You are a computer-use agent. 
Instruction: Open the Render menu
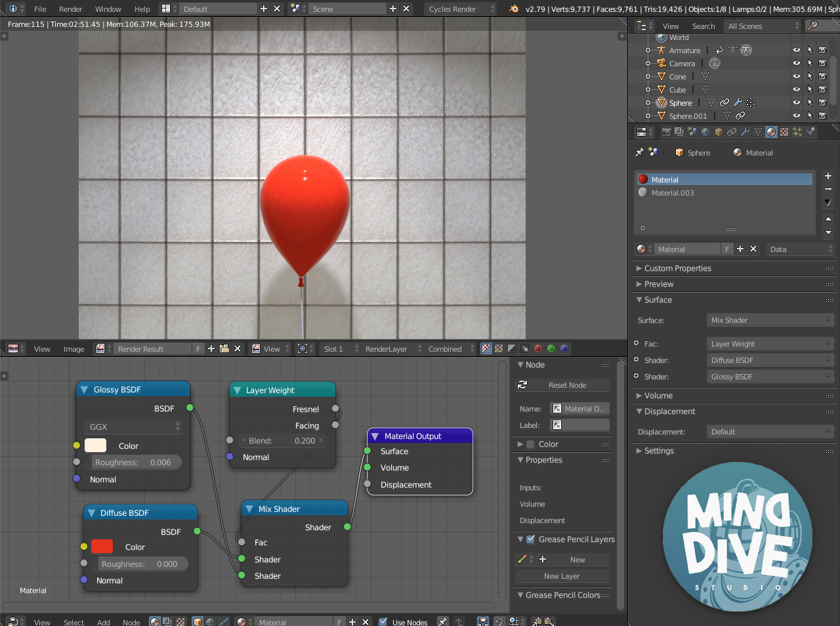tap(70, 9)
